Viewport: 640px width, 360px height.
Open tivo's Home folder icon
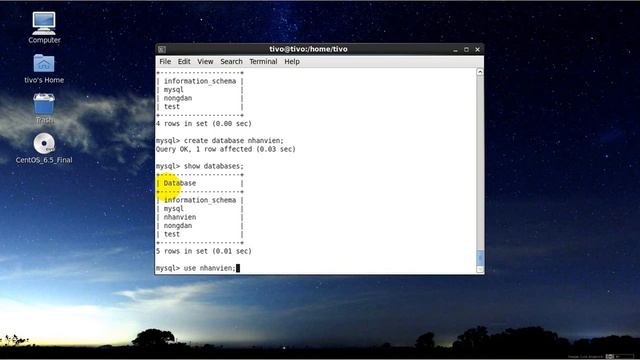click(44, 69)
